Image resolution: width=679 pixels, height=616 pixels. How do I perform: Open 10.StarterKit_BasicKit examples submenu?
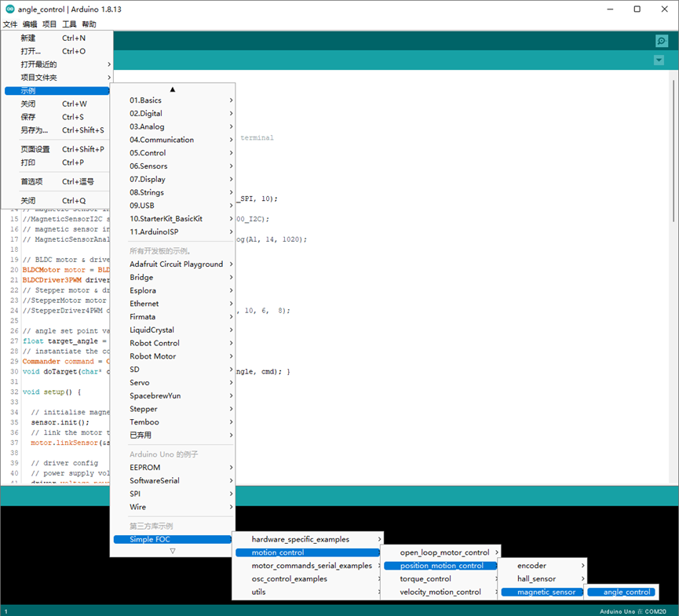click(x=173, y=219)
